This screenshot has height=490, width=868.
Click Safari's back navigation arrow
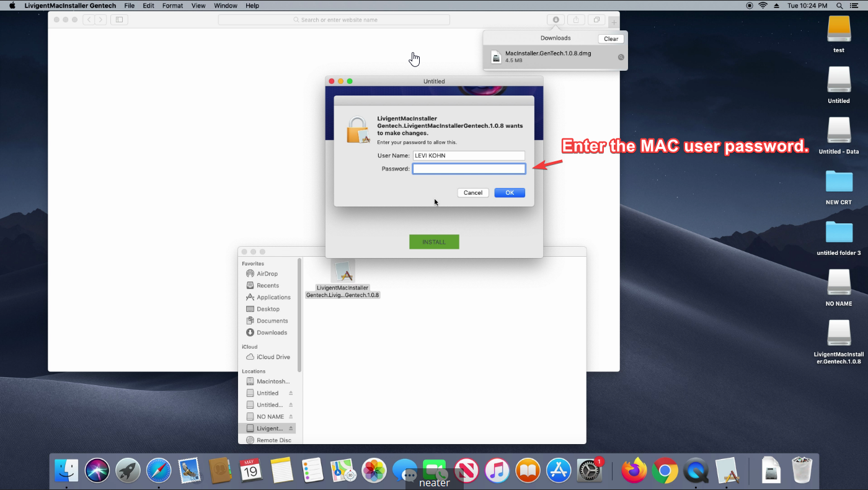89,20
